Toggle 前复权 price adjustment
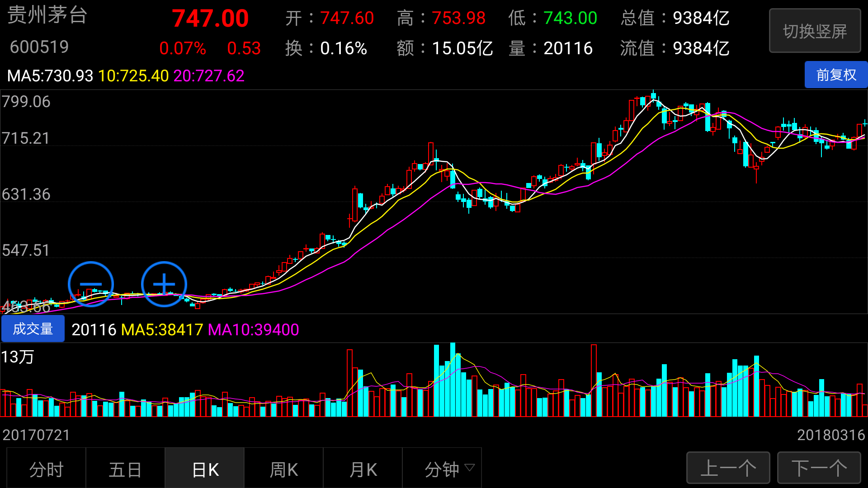This screenshot has width=868, height=488. pos(836,75)
